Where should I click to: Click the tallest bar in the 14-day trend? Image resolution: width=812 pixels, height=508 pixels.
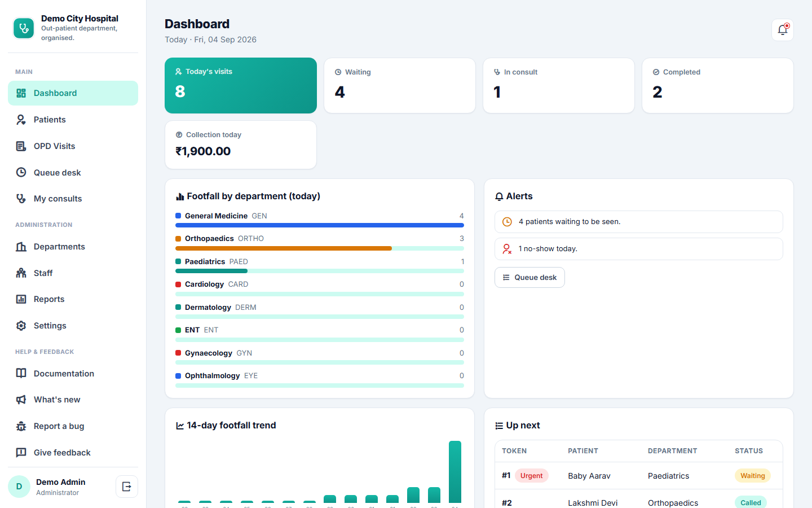(455, 472)
